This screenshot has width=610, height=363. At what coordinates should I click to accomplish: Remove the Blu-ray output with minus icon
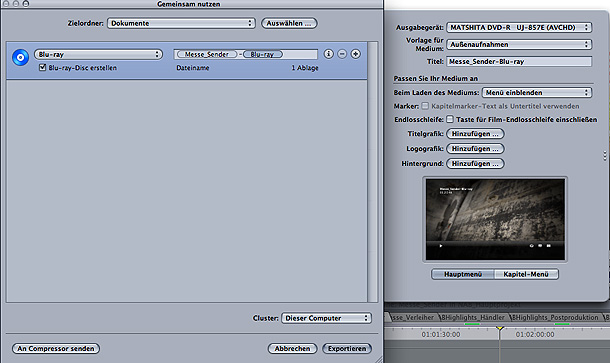pyautogui.click(x=342, y=54)
